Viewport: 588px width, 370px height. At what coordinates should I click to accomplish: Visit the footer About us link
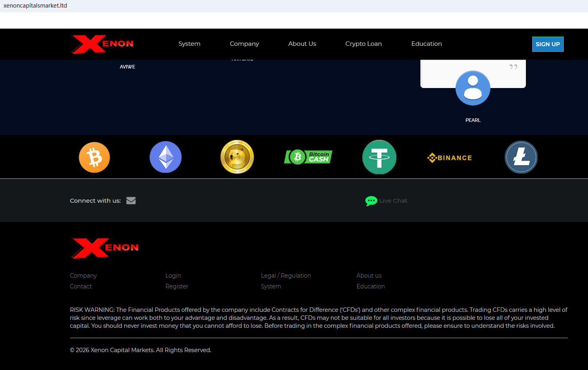click(369, 276)
